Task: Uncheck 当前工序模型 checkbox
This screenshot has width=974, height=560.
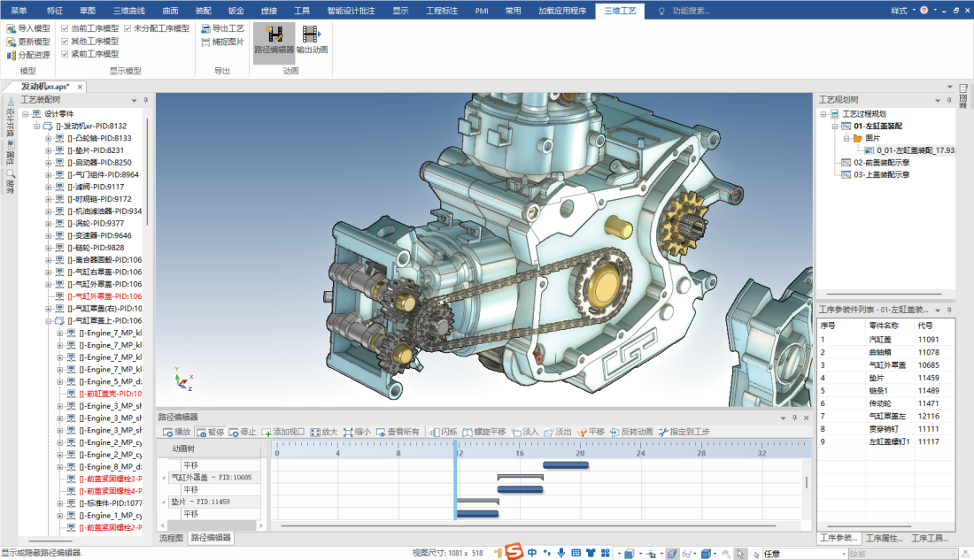Action: coord(65,28)
